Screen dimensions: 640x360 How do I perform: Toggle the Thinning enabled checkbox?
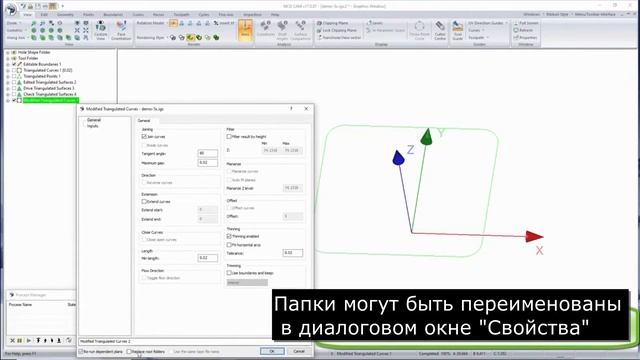pos(229,236)
